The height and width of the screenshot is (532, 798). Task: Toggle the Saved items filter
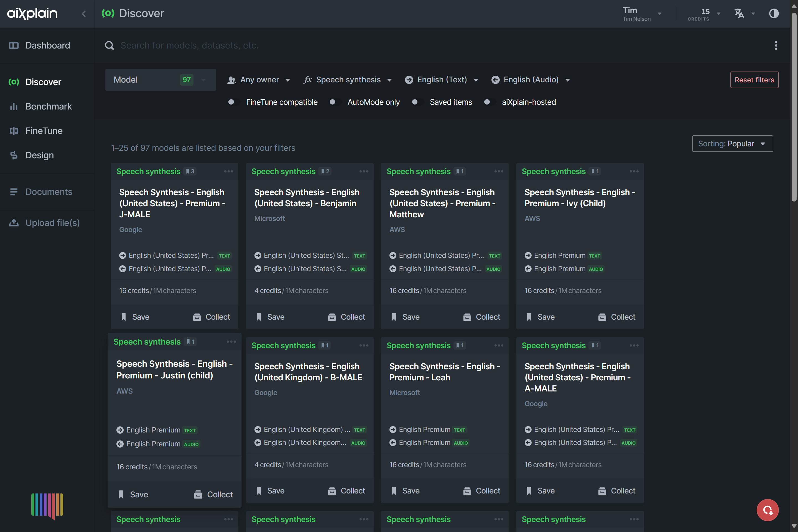click(417, 102)
